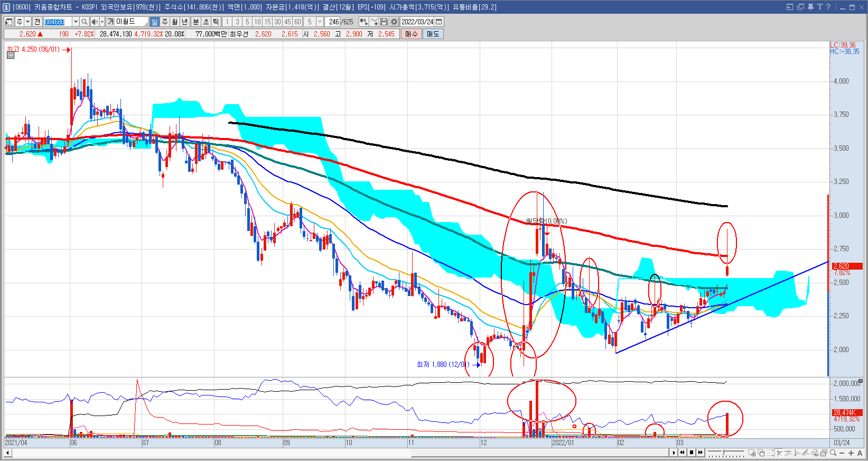Click the date field 2022/03/24
Image resolution: width=868 pixels, height=461 pixels.
(417, 22)
